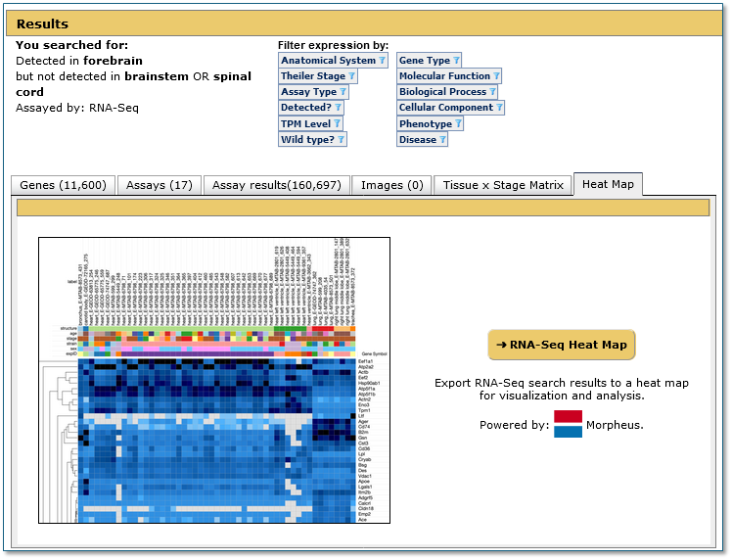The width and height of the screenshot is (732, 560).
Task: Click the heat map preview thumbnail
Action: coord(213,380)
